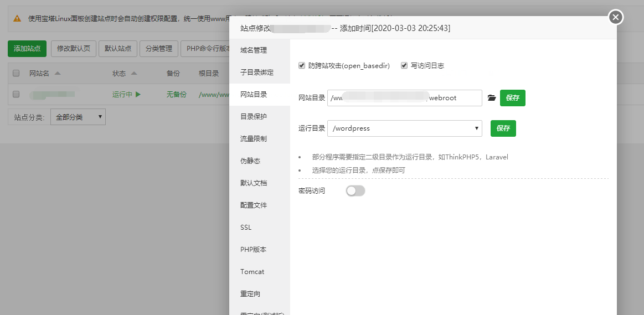Click 添加站点 button
This screenshot has width=644, height=315.
tap(27, 49)
